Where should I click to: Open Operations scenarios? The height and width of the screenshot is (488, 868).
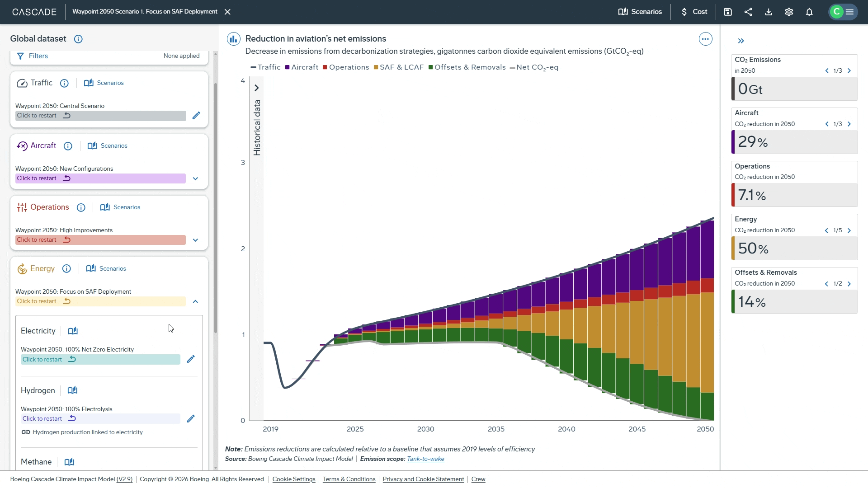[120, 207]
